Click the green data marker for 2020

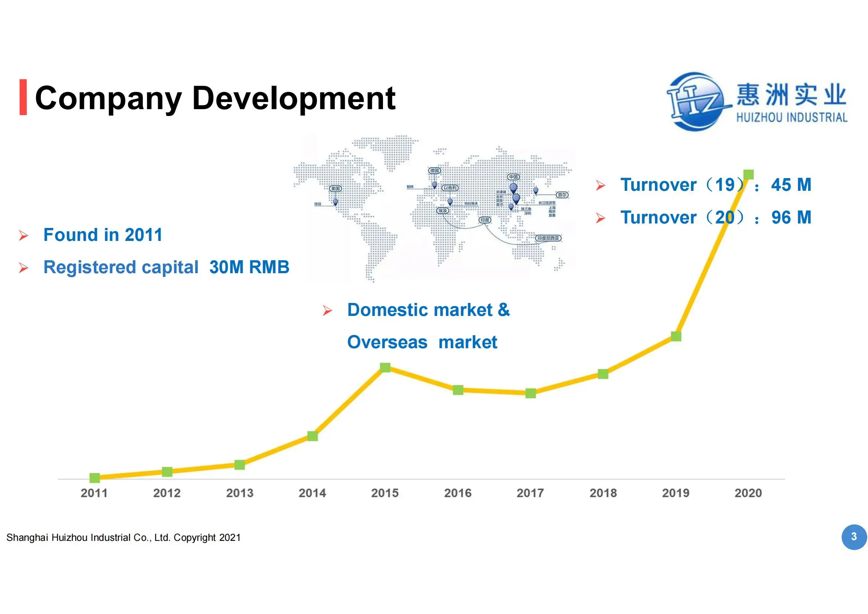(748, 174)
